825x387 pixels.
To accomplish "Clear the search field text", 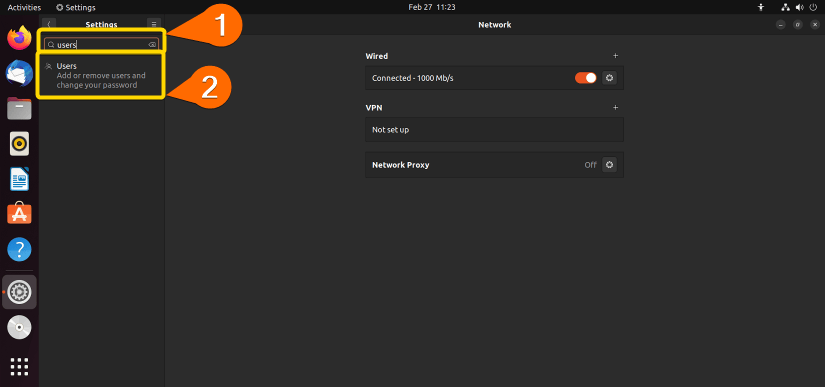I will tap(152, 45).
